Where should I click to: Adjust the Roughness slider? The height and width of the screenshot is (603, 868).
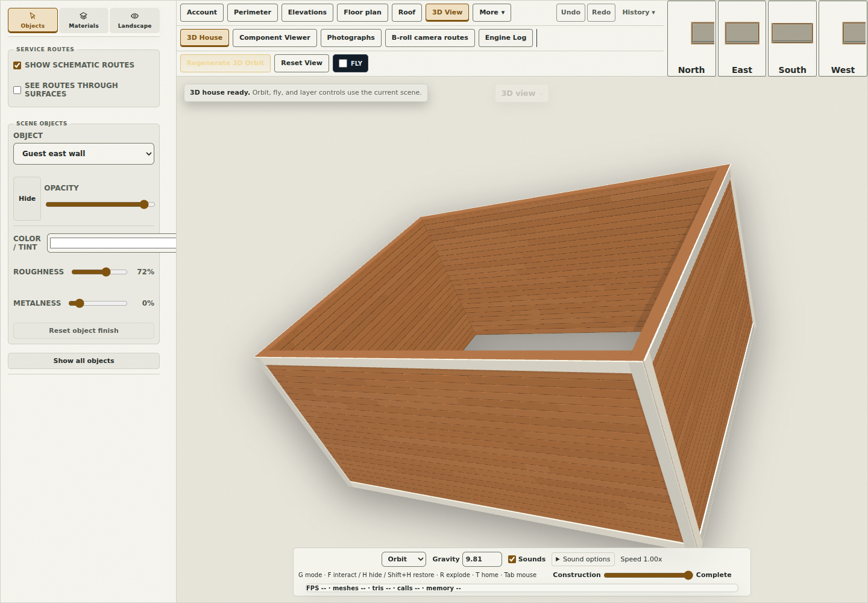click(x=99, y=272)
